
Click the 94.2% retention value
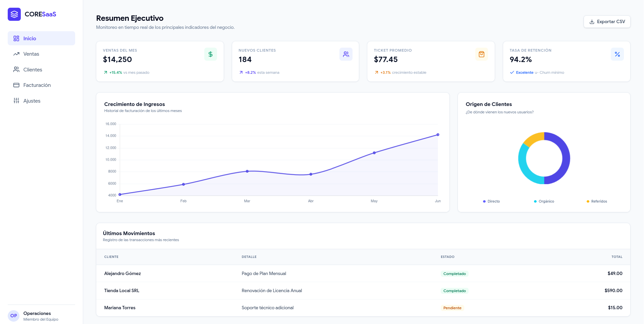[521, 60]
